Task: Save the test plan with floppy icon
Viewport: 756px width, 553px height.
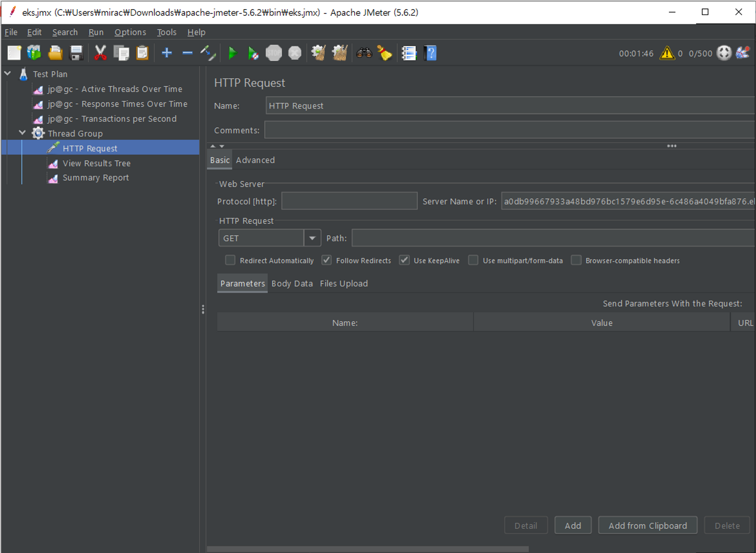Action: 76,53
